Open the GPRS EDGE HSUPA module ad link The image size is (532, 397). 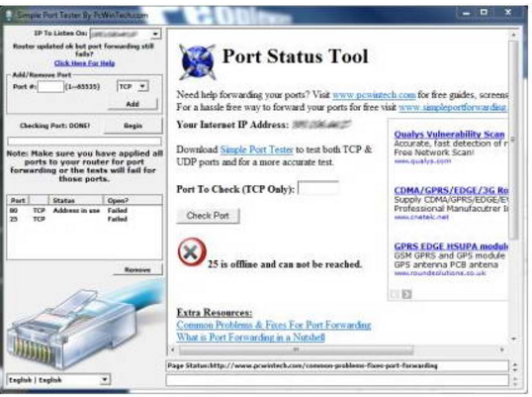click(451, 247)
